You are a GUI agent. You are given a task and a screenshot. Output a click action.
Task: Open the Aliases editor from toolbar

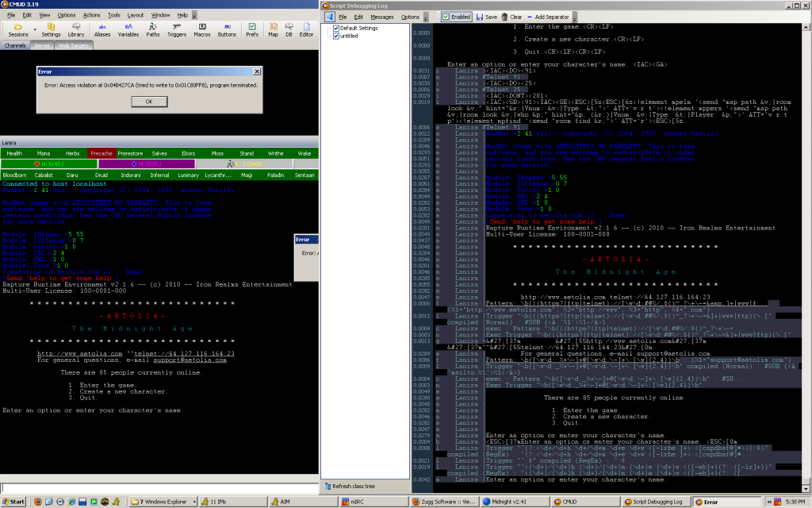pyautogui.click(x=102, y=29)
